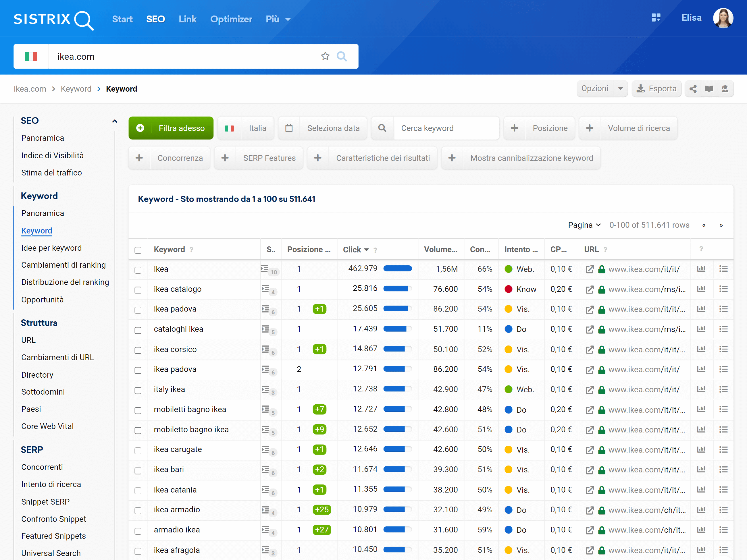Image resolution: width=747 pixels, height=560 pixels.
Task: Click ikea.com breadcrumb link
Action: (x=30, y=89)
